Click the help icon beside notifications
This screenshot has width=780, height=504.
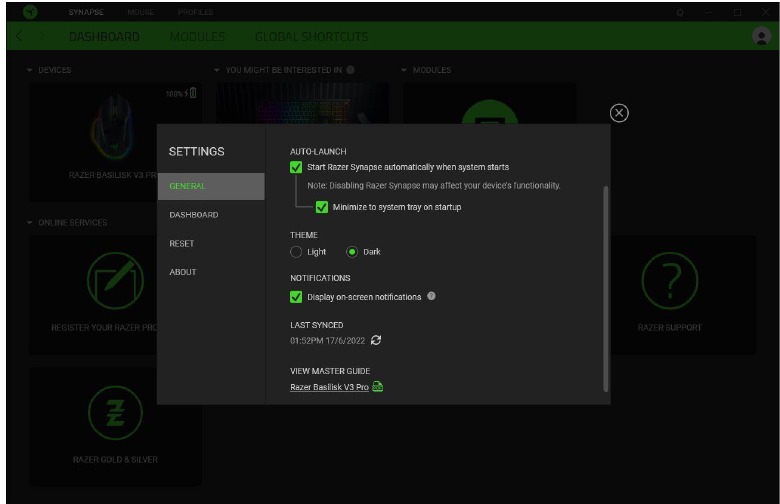tap(431, 296)
